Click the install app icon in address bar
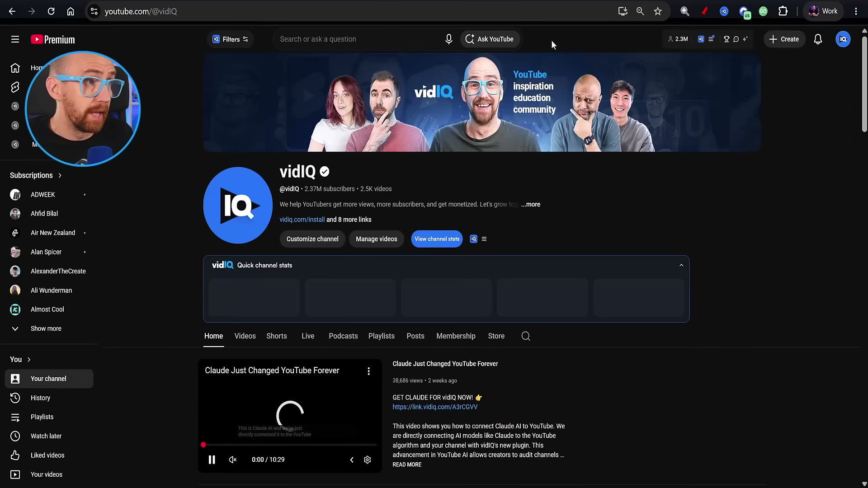This screenshot has height=488, width=868. click(x=623, y=11)
